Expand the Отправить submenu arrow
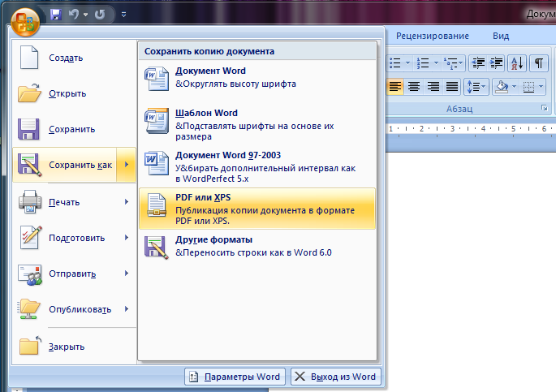The height and width of the screenshot is (392, 556). [x=127, y=274]
